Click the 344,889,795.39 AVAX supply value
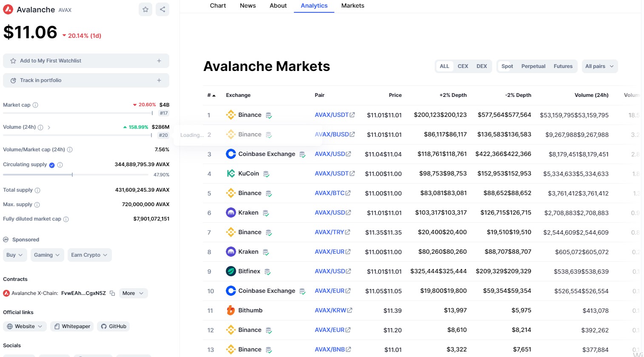Image resolution: width=644 pixels, height=357 pixels. [142, 164]
